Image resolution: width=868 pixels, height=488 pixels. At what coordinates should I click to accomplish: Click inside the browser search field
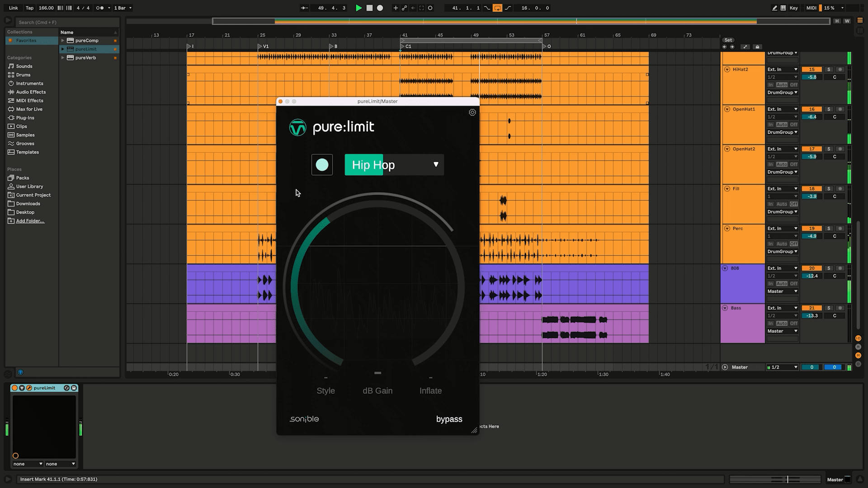66,22
